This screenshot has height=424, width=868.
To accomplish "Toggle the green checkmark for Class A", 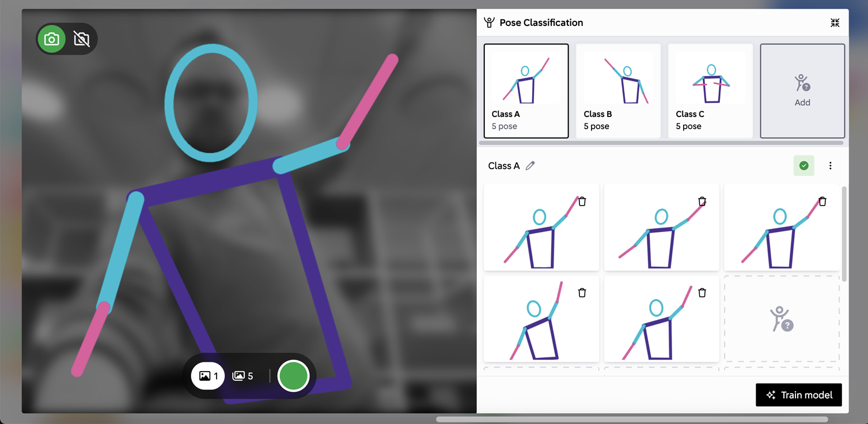I will 803,166.
